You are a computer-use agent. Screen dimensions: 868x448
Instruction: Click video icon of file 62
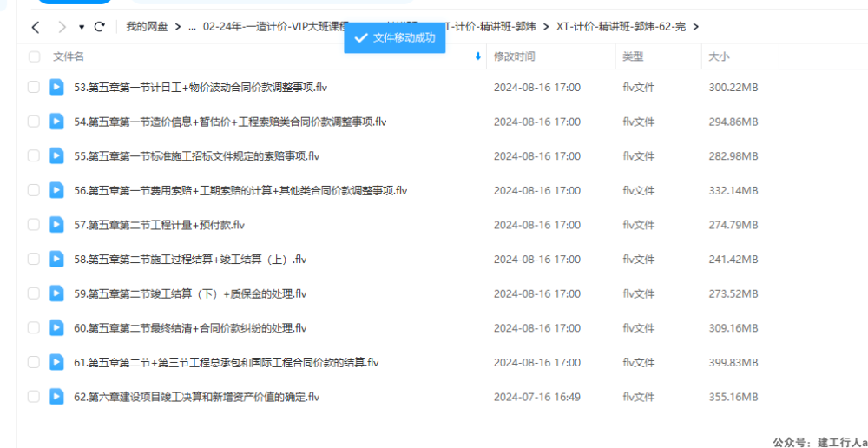coord(56,397)
